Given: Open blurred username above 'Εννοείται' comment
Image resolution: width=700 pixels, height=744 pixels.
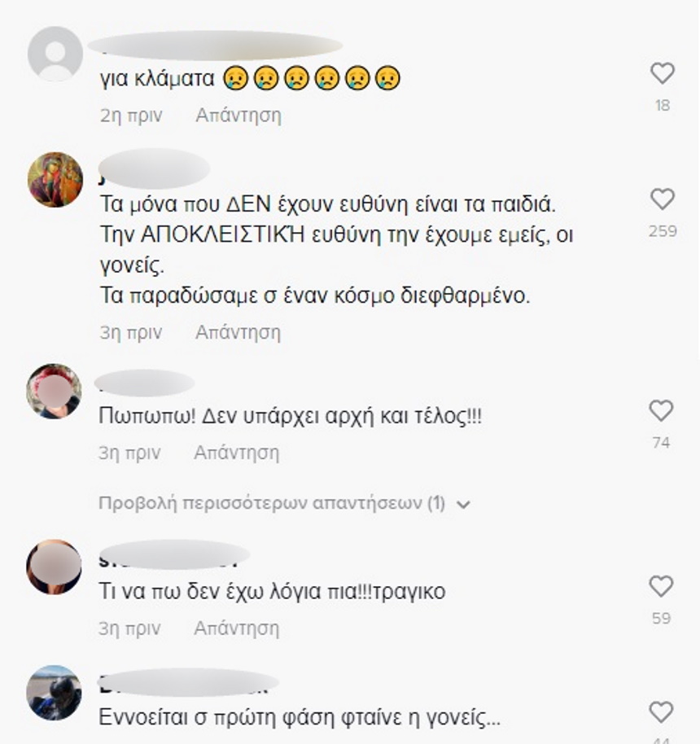Looking at the screenshot, I should pos(188,682).
